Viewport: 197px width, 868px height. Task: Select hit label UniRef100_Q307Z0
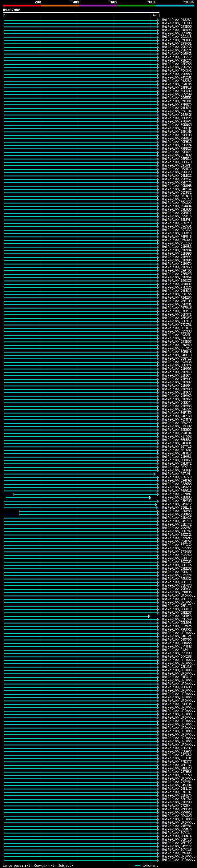pyautogui.click(x=176, y=477)
